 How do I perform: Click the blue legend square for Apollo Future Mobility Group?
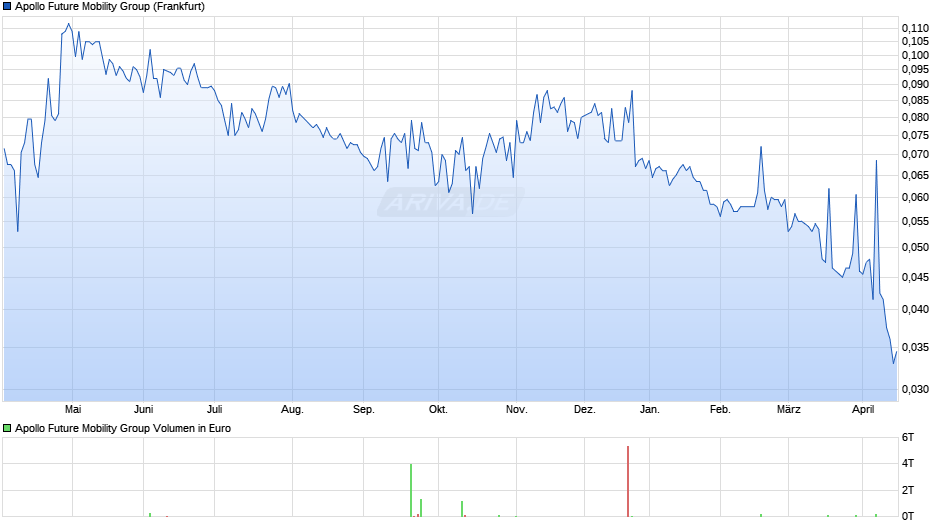click(7, 7)
